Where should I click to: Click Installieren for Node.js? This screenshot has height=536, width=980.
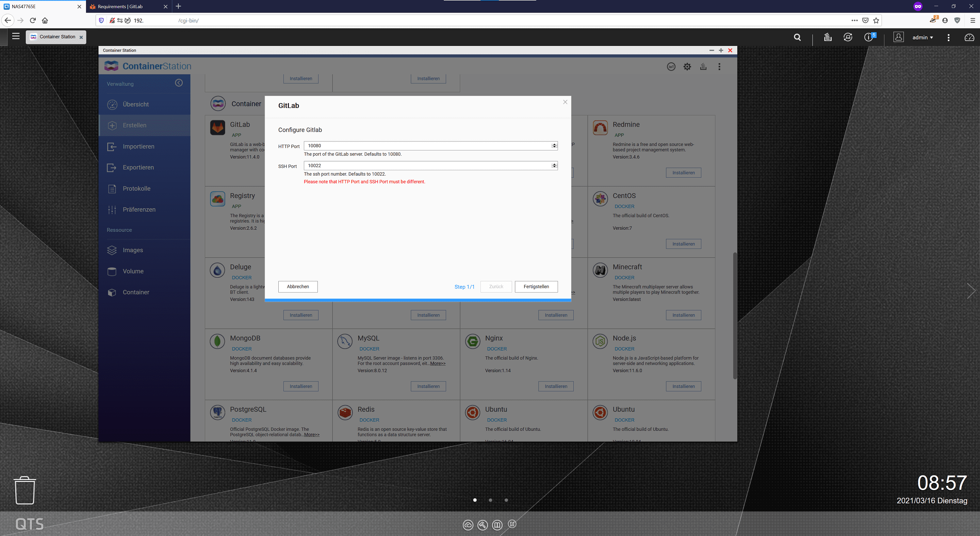coord(683,386)
